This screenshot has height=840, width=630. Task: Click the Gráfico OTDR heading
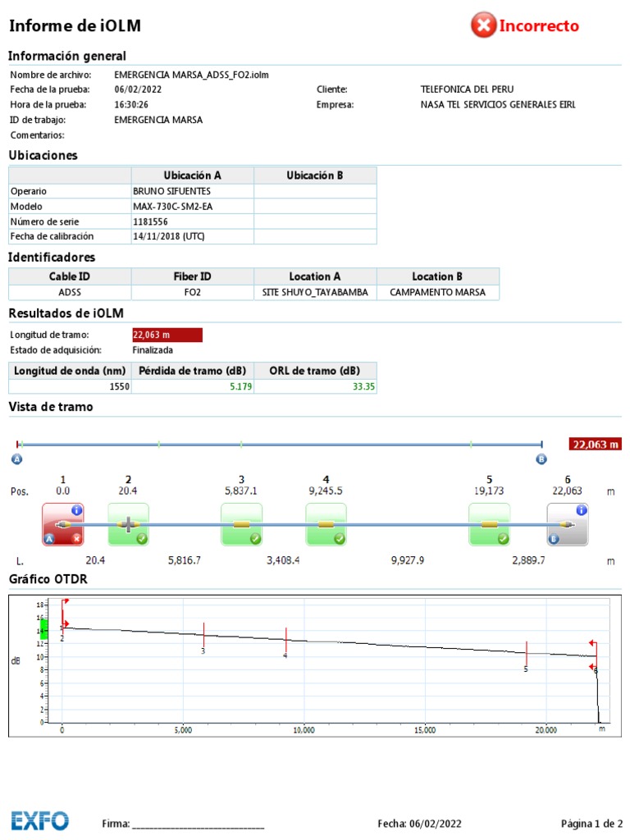(x=48, y=579)
